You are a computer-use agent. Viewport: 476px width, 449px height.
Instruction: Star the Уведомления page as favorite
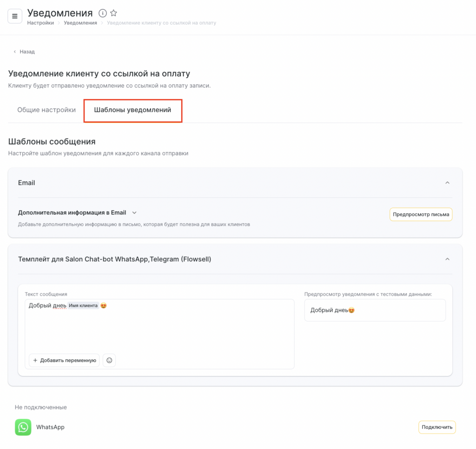pyautogui.click(x=113, y=13)
